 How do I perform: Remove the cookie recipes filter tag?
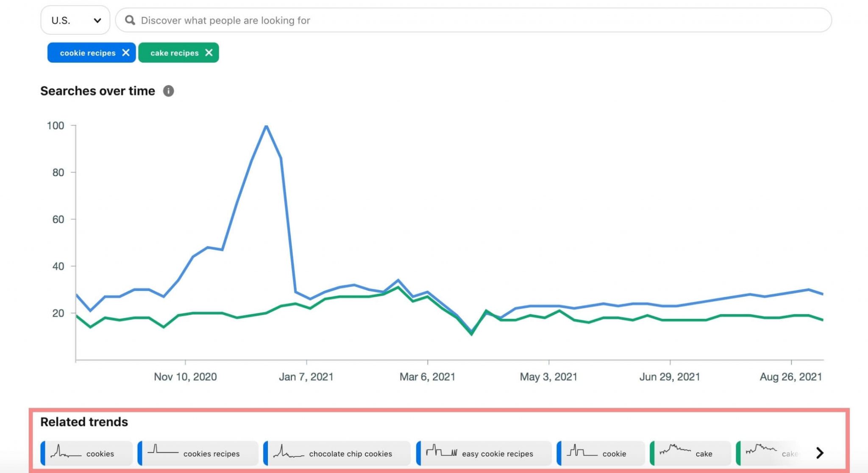coord(126,53)
